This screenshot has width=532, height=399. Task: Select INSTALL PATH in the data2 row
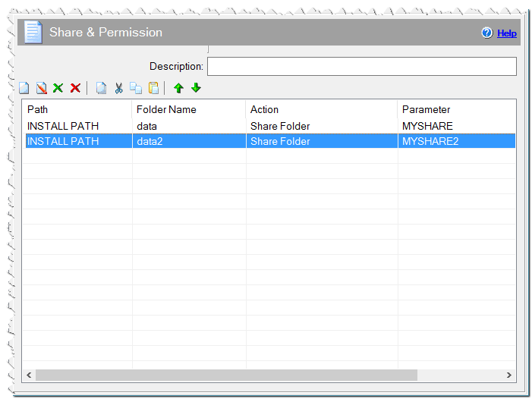63,141
